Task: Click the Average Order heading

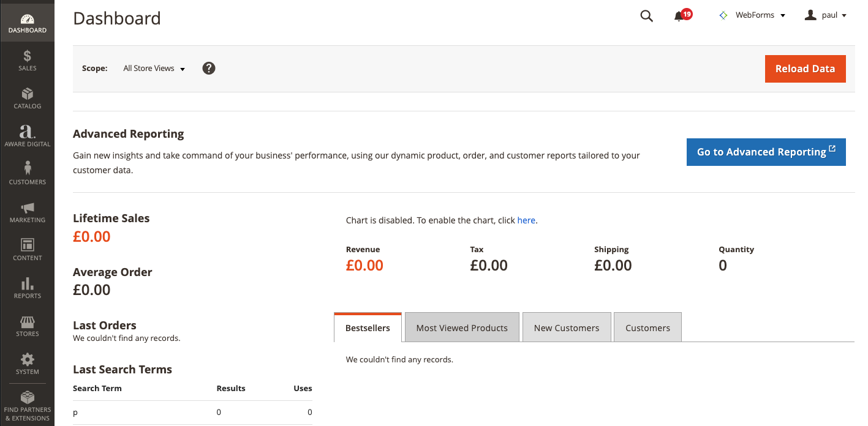Action: [x=113, y=272]
